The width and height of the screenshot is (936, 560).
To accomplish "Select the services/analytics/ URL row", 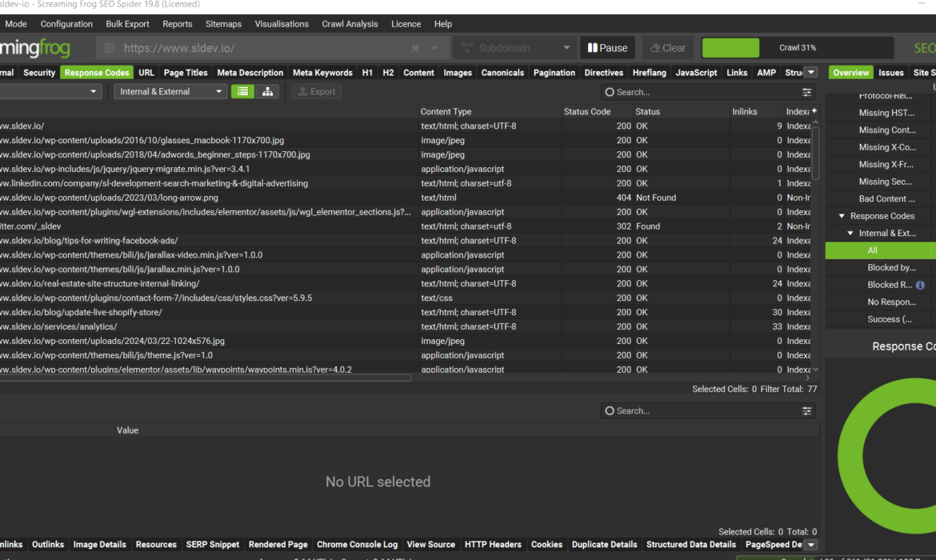I will pyautogui.click(x=406, y=326).
